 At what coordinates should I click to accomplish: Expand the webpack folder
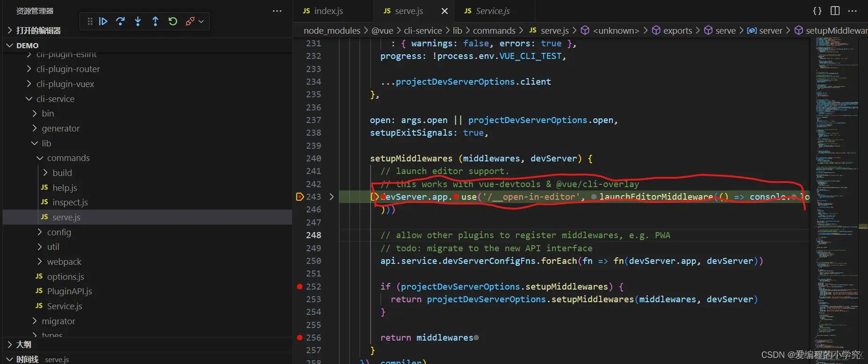[64, 262]
